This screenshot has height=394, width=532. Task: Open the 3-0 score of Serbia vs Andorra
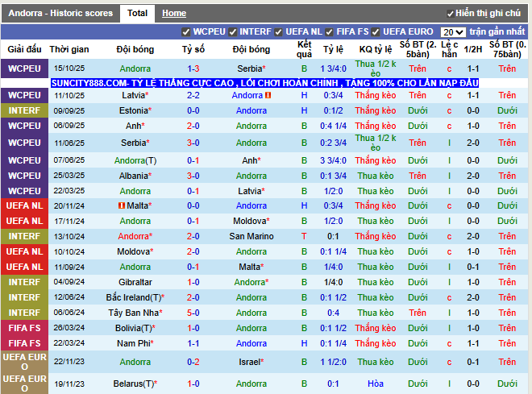coord(193,143)
